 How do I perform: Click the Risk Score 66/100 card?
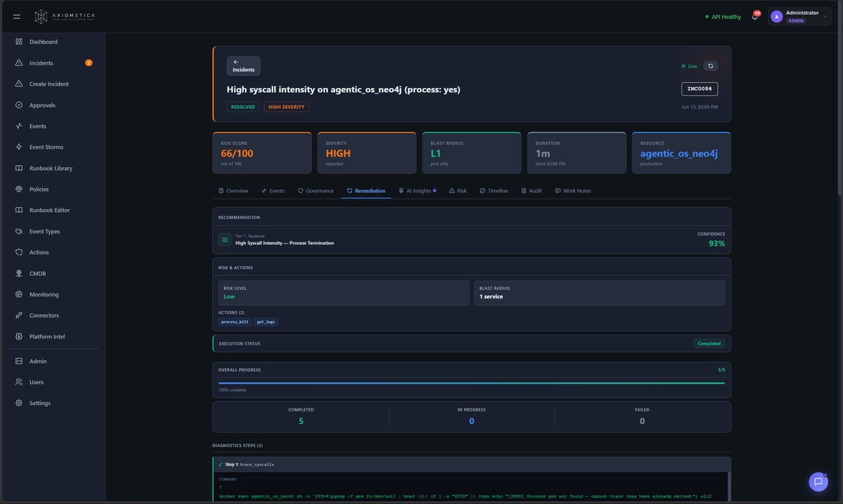[262, 153]
